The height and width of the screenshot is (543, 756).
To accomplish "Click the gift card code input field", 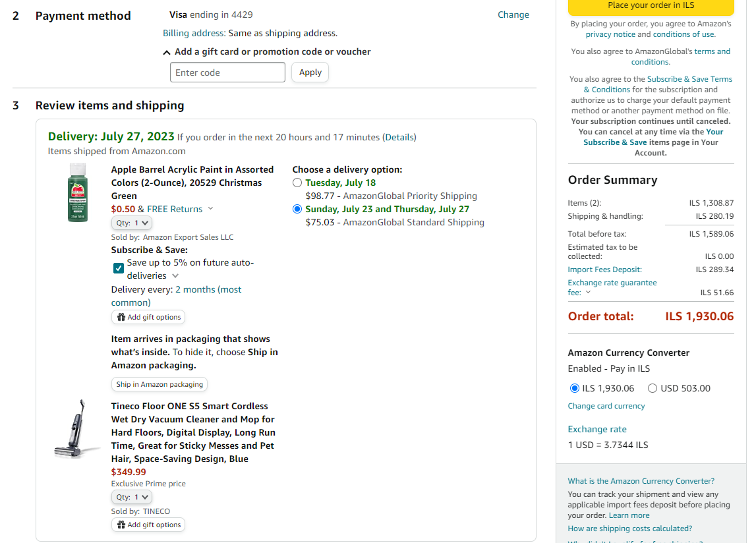I will click(x=227, y=72).
